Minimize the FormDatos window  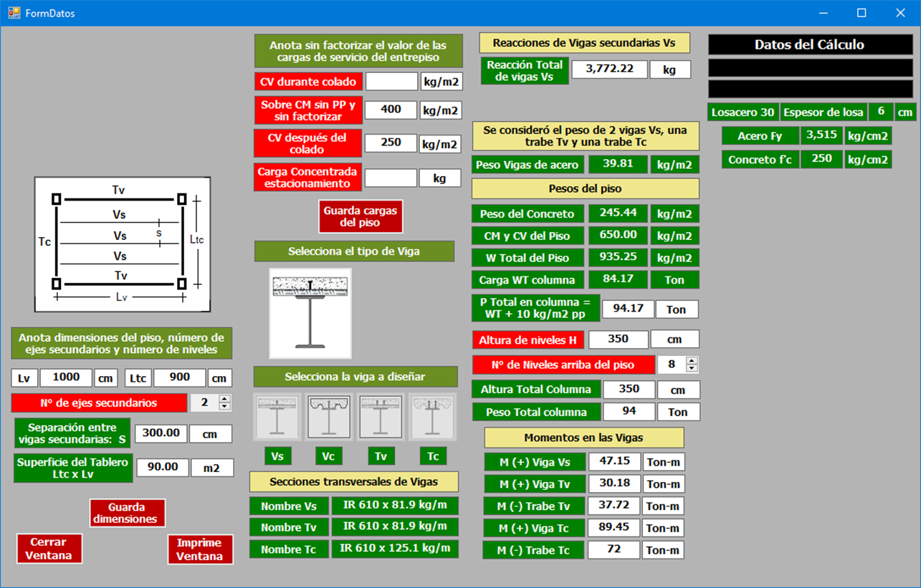click(x=824, y=13)
